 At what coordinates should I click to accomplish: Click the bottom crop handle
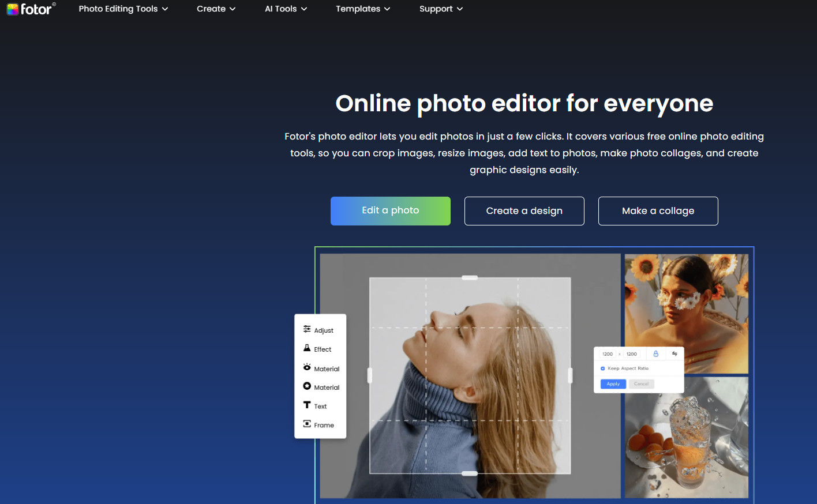click(x=470, y=473)
